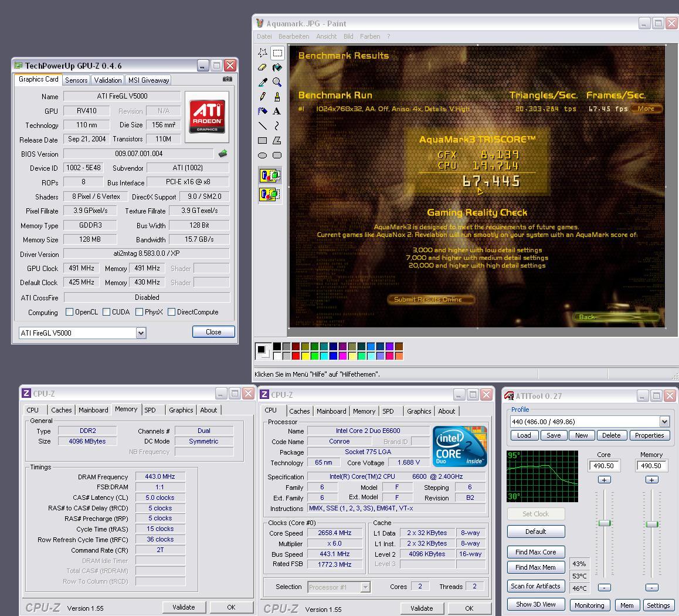This screenshot has height=616, width=679.
Task: Toggle the CUDA checkbox in GPU-Z
Action: tap(106, 312)
